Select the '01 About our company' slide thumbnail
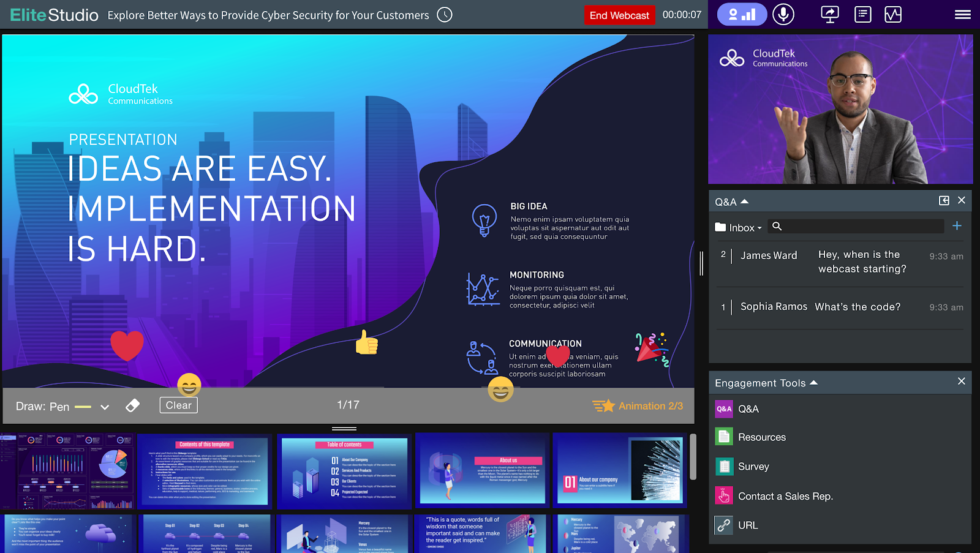 tap(620, 470)
